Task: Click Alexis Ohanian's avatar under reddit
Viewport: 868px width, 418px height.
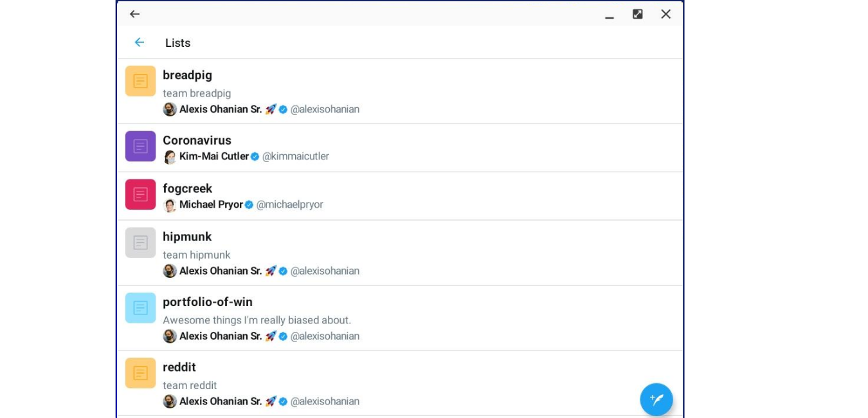Action: pyautogui.click(x=169, y=401)
